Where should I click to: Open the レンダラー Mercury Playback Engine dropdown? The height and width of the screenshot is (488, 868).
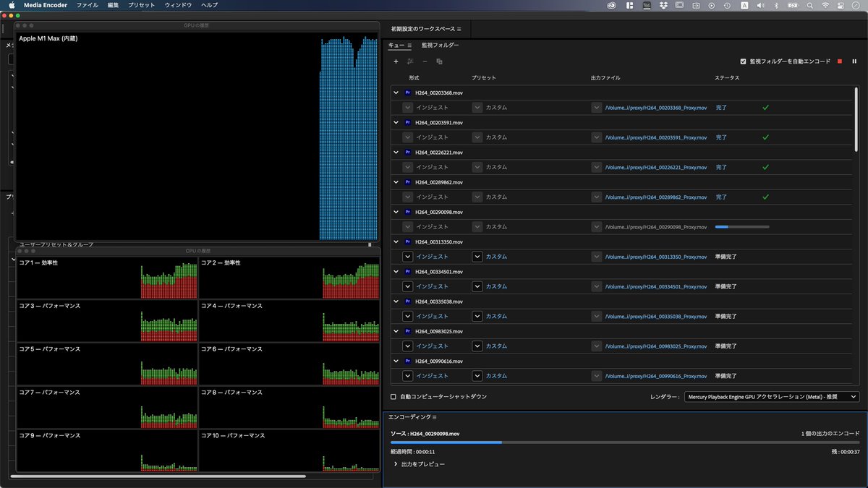772,396
